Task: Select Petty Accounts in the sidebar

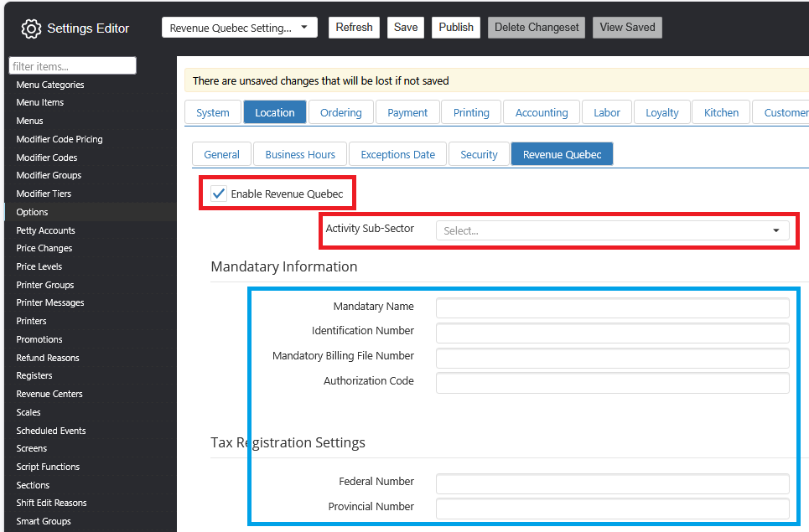Action: 45,230
